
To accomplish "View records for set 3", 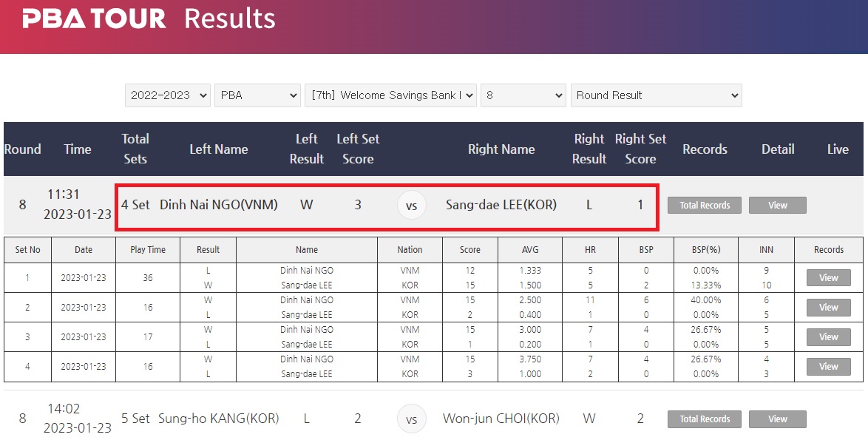I will [828, 337].
